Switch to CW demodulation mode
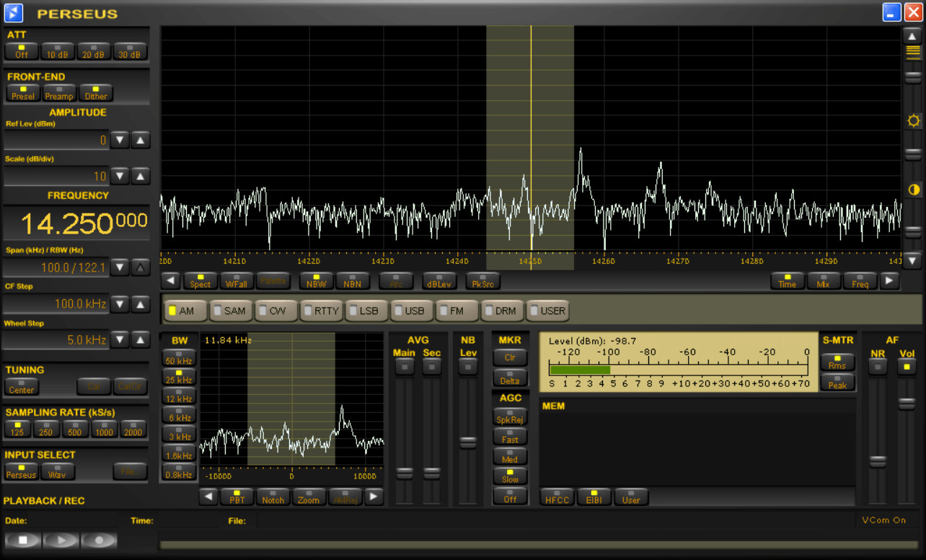This screenshot has width=926, height=560. click(275, 311)
